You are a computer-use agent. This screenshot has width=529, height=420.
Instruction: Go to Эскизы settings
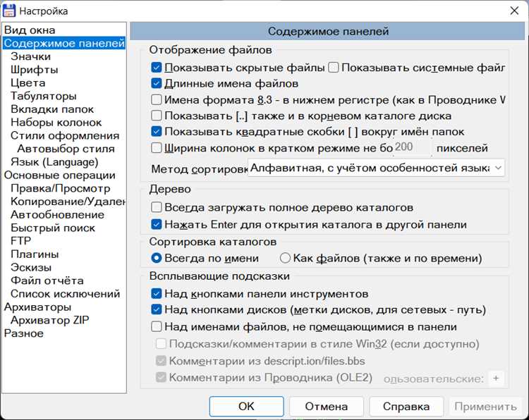[31, 267]
